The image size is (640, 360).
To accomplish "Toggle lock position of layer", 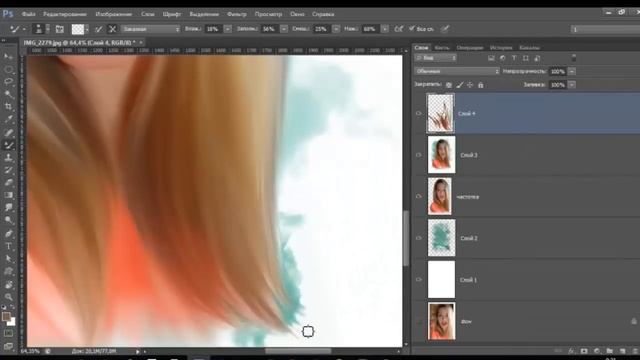I will pos(470,85).
